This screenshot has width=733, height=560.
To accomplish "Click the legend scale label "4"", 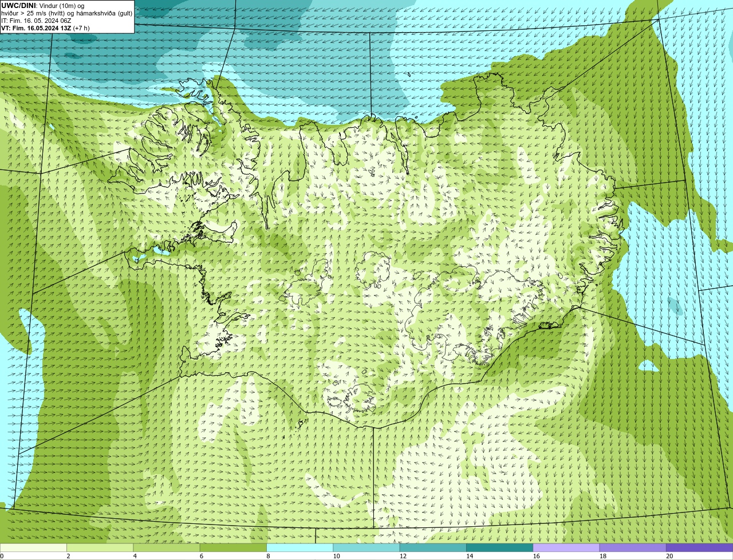I will (135, 556).
